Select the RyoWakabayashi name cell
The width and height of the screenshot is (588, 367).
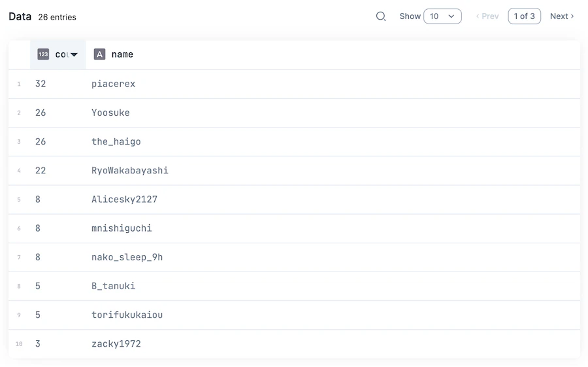[130, 171]
